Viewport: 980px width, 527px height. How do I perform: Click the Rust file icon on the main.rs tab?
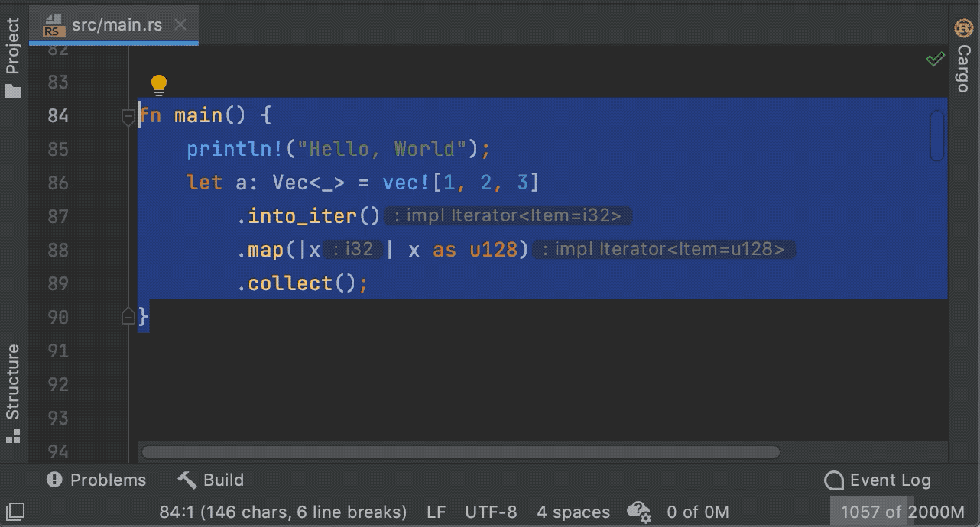[53, 24]
